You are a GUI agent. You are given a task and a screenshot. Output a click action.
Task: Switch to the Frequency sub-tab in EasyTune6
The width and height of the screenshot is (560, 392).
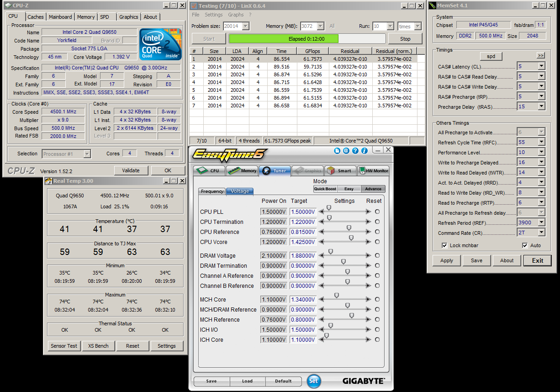coord(212,191)
